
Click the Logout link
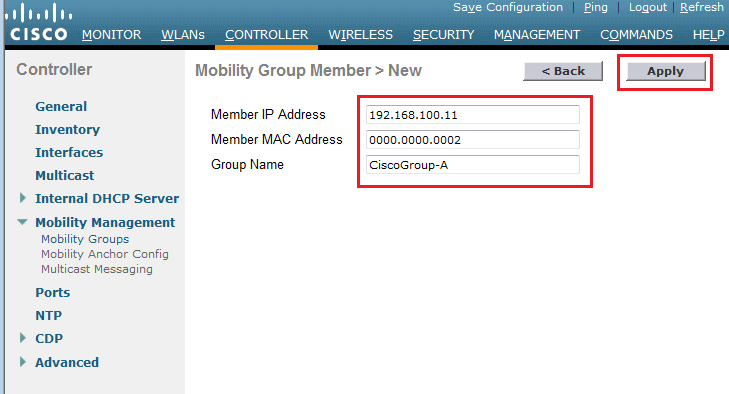pos(648,7)
